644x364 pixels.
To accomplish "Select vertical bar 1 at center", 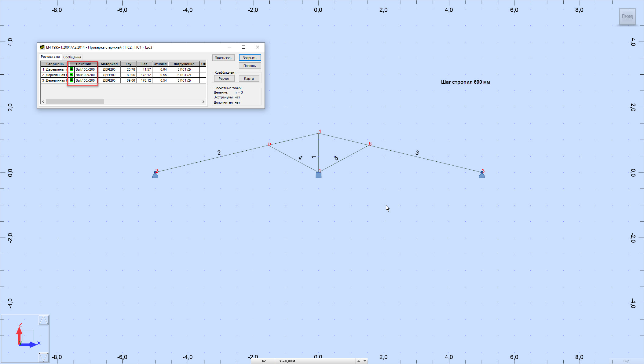I will click(319, 153).
